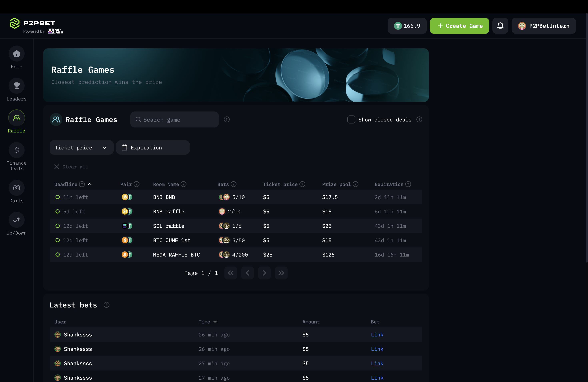
Task: Open Finance deals dollar icon
Action: tap(17, 150)
